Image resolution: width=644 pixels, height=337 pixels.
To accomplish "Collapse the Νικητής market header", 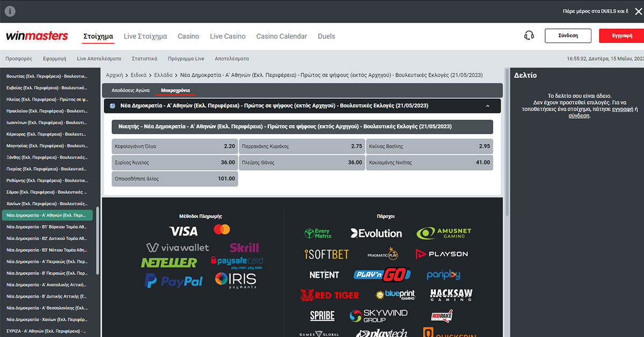I will coord(302,127).
